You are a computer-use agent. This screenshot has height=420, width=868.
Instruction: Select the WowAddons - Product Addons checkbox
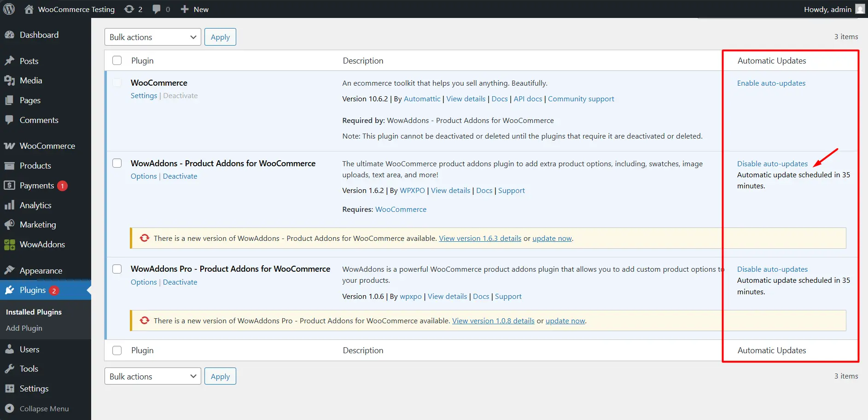[117, 163]
